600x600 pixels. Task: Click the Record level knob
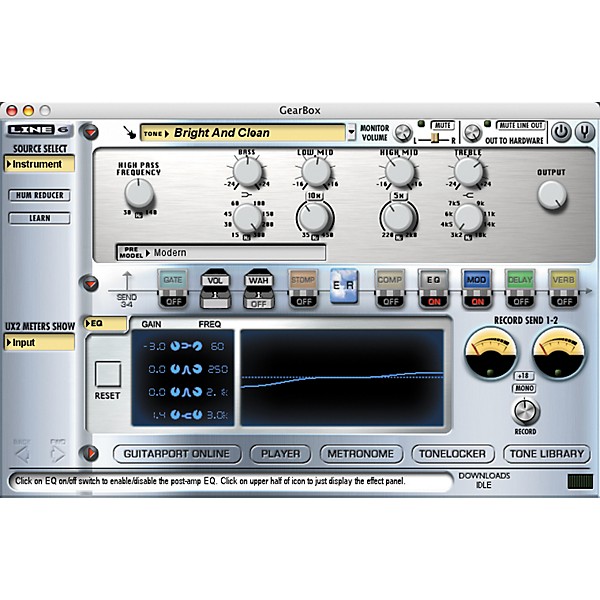525,412
